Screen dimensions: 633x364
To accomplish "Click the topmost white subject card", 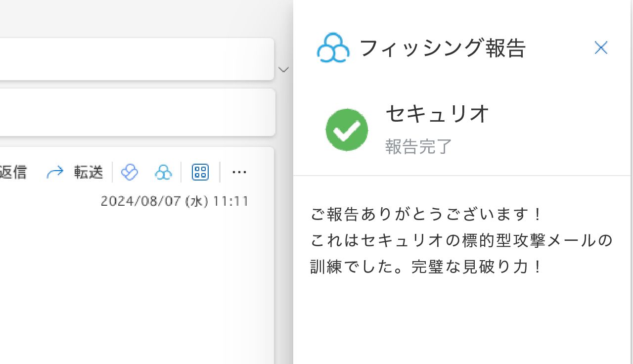I will click(x=137, y=59).
